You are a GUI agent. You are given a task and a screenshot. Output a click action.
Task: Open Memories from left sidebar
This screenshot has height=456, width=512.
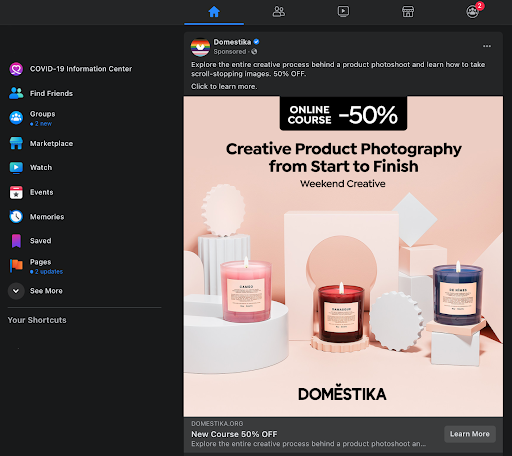(47, 217)
